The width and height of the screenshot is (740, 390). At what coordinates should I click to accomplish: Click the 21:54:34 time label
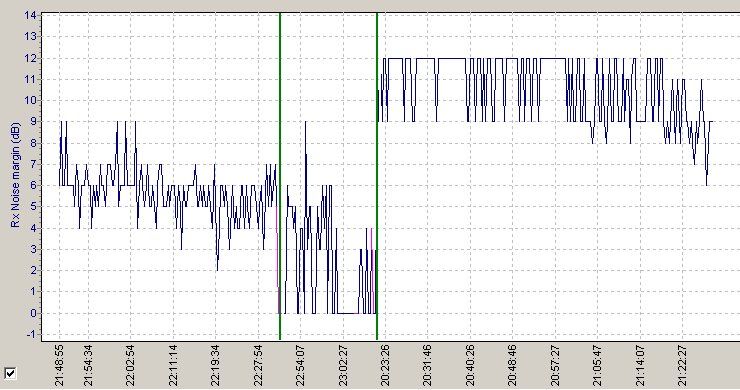88,365
